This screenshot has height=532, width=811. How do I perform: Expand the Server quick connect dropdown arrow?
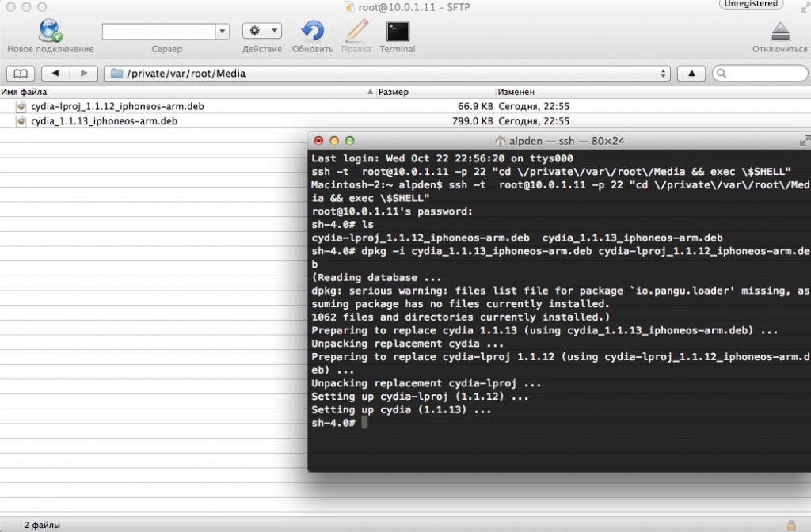223,32
